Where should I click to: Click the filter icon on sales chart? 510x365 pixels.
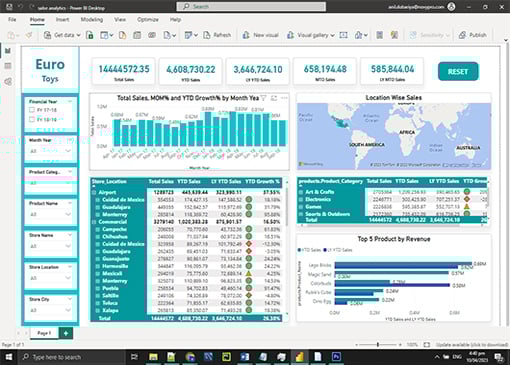click(x=263, y=98)
